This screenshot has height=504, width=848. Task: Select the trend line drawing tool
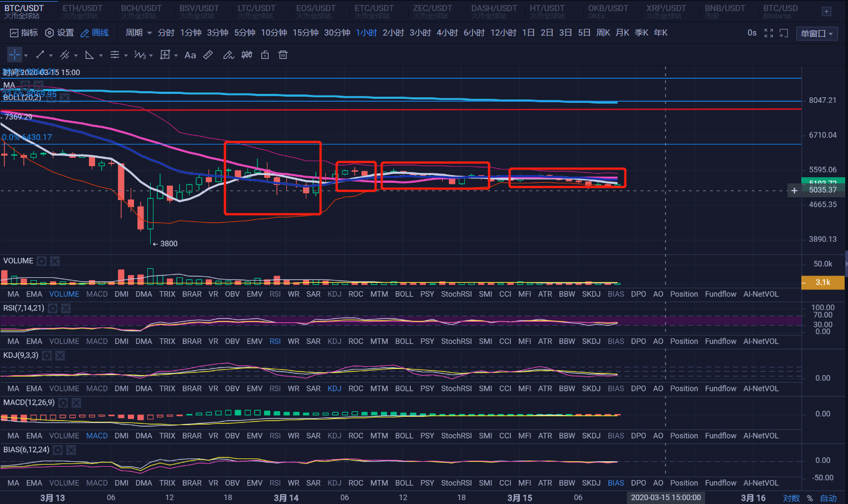pyautogui.click(x=39, y=55)
